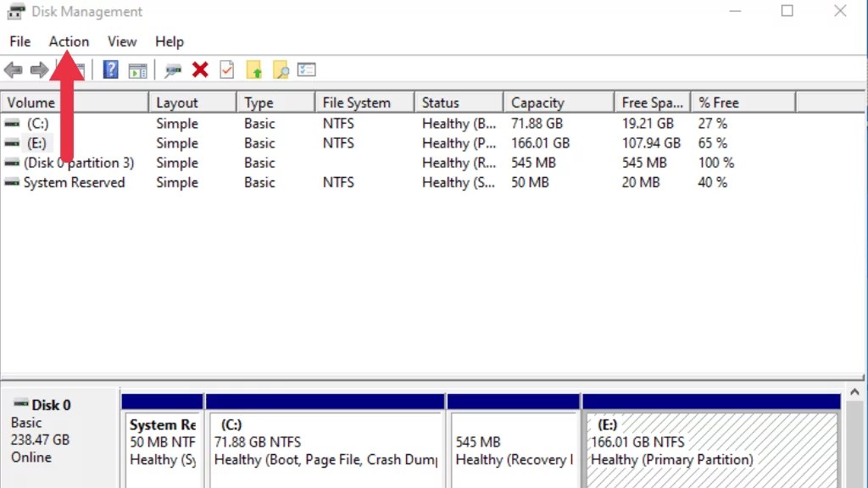
Task: Click the red X delete volume icon
Action: pos(200,69)
